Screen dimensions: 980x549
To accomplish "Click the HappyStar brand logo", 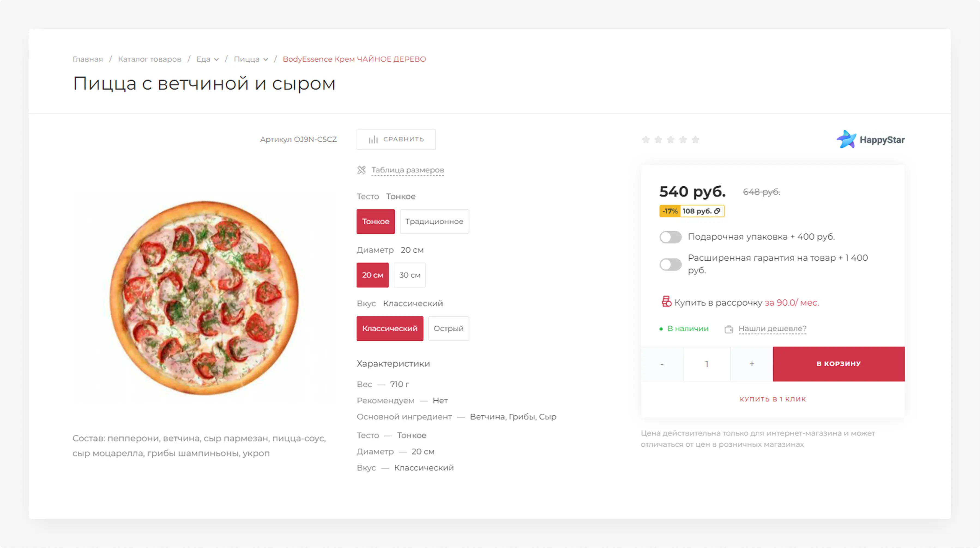I will 870,140.
